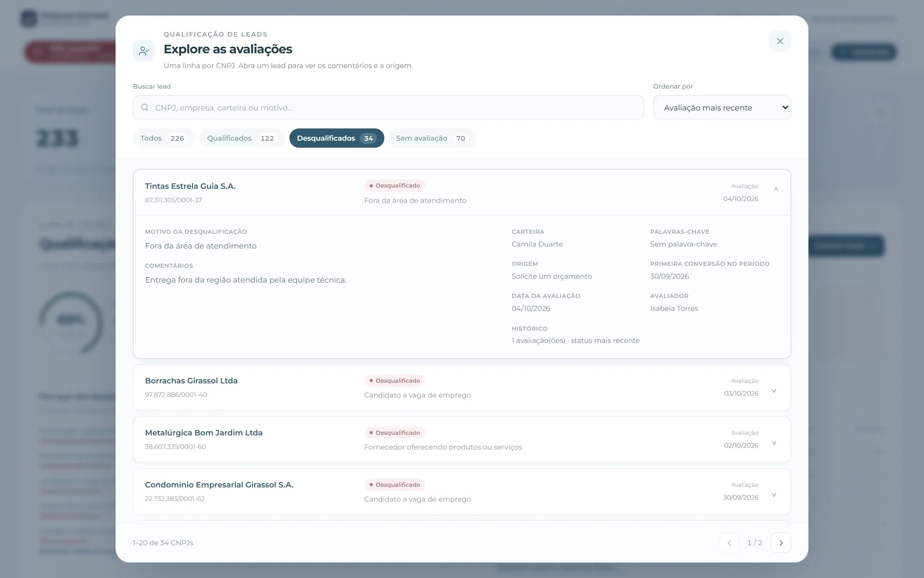Switch to the Todos 226 filter
This screenshot has width=924, height=578.
click(x=164, y=138)
